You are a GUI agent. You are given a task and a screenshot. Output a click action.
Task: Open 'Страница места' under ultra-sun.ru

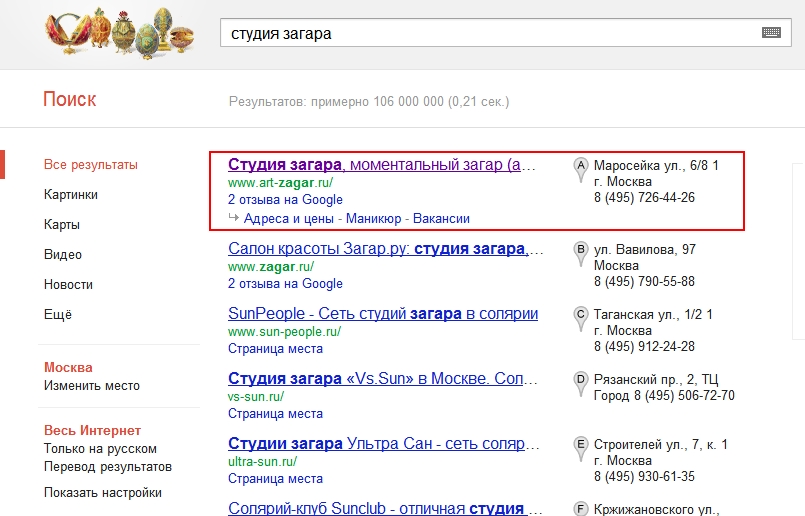click(x=276, y=479)
